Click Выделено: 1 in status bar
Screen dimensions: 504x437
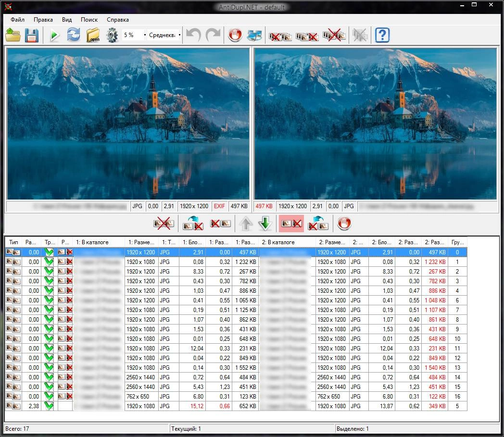tap(353, 429)
